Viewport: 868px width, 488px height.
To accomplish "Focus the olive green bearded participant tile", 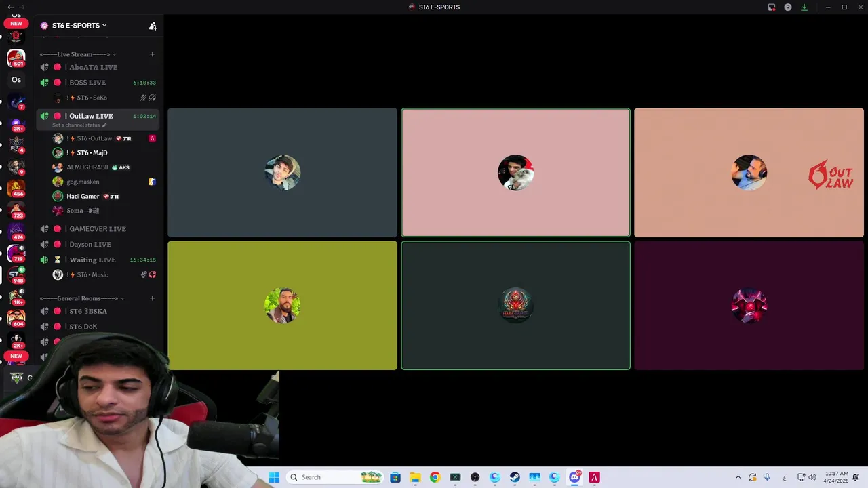I will point(283,306).
